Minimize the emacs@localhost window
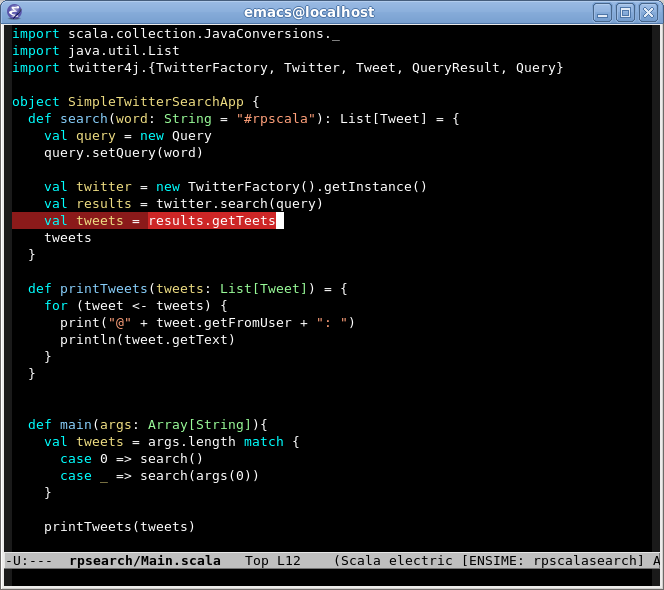 602,12
